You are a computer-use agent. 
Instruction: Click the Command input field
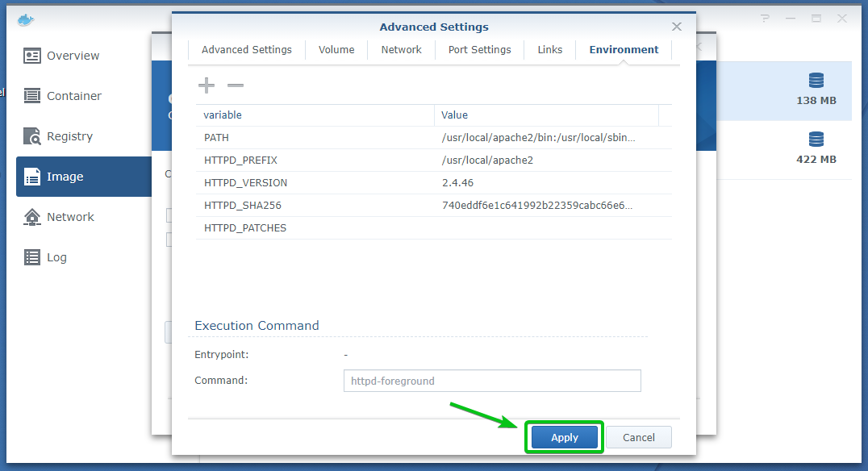[492, 381]
